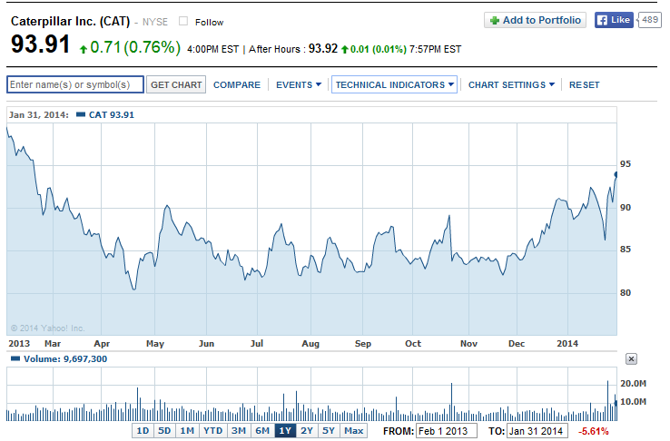
Task: Choose the 2Y range tab
Action: pos(307,431)
